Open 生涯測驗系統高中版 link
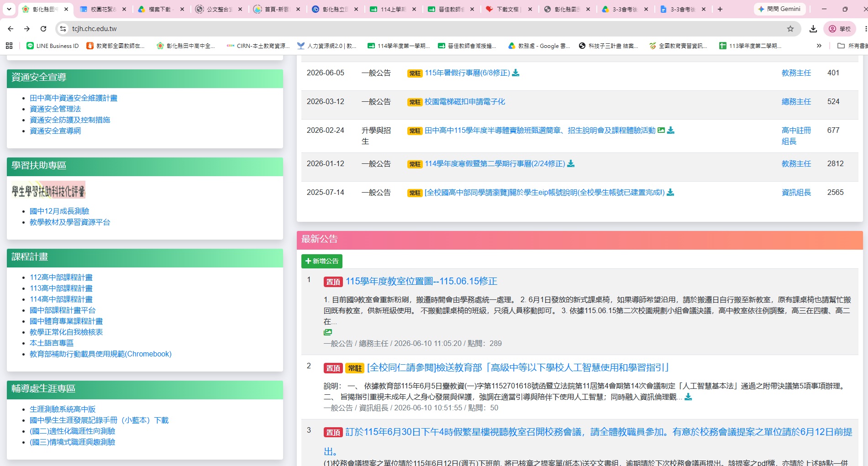 click(x=63, y=409)
